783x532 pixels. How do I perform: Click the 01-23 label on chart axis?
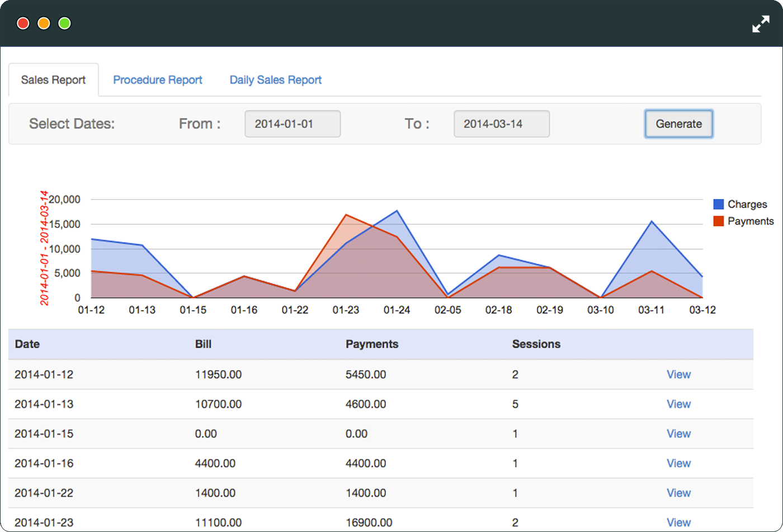[x=346, y=310]
